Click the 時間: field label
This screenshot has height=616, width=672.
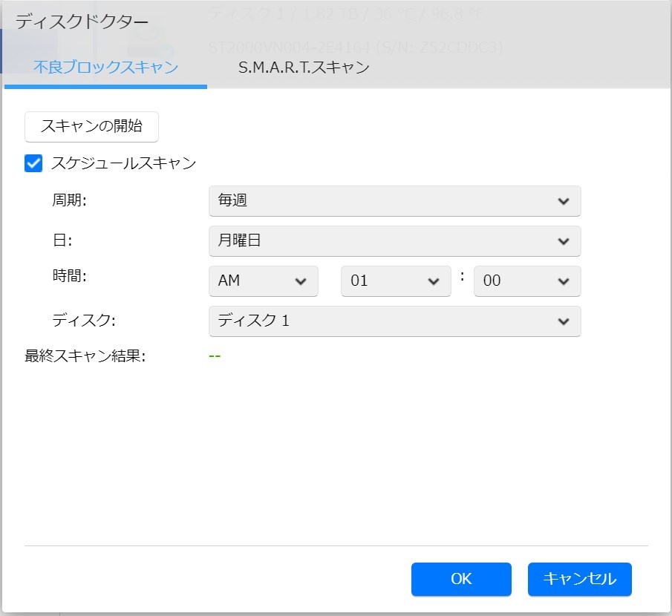[69, 276]
